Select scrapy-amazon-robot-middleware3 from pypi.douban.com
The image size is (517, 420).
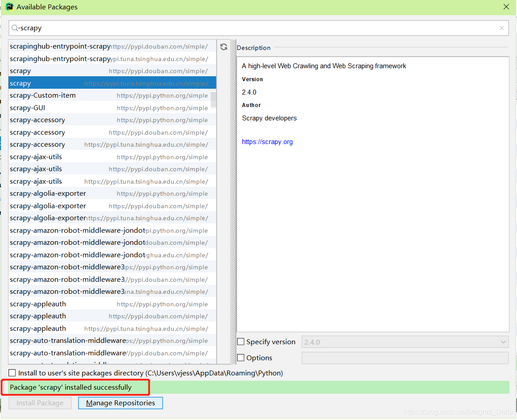pyautogui.click(x=112, y=280)
